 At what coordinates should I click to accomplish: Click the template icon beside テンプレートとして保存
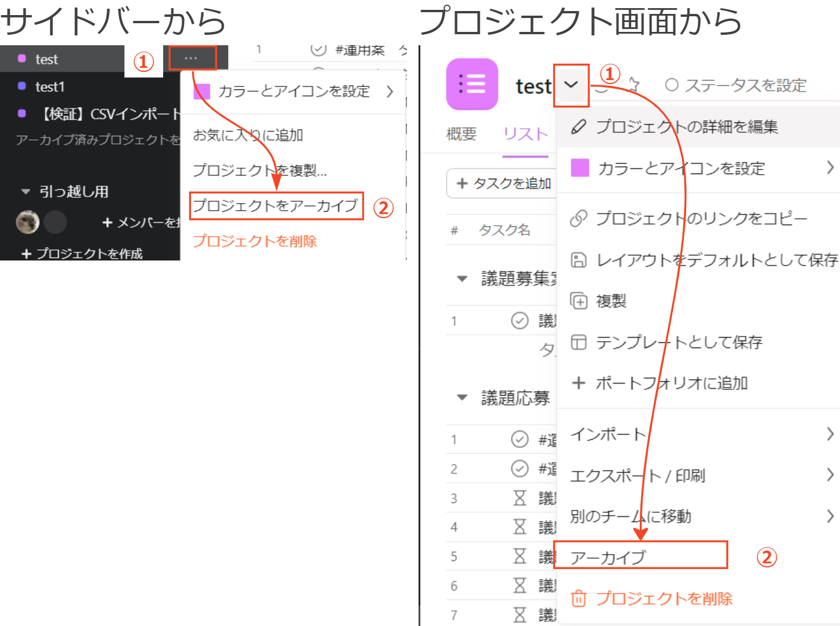point(579,342)
